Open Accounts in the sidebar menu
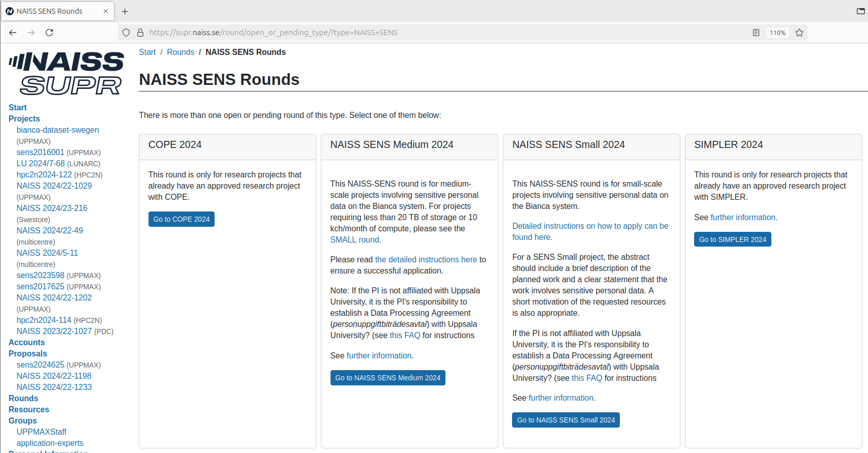 (x=27, y=342)
